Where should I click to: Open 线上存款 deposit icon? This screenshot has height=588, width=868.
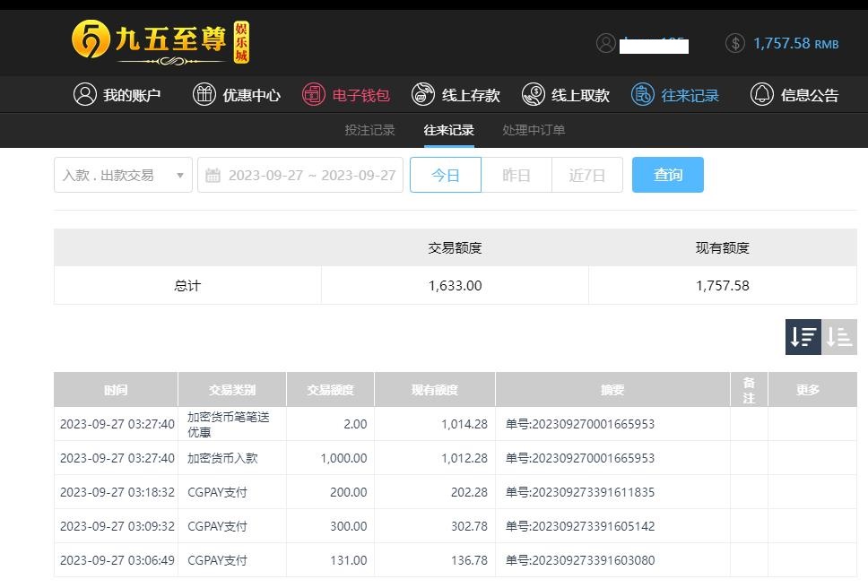click(x=423, y=94)
